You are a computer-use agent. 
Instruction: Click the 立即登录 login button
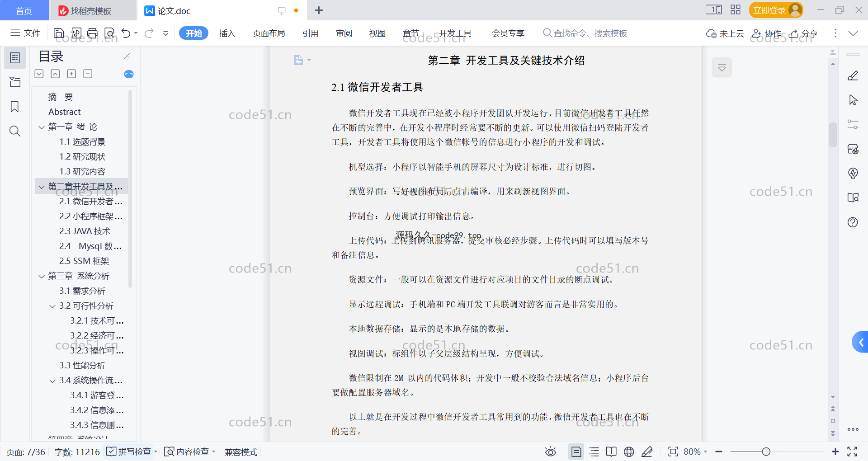click(x=776, y=10)
